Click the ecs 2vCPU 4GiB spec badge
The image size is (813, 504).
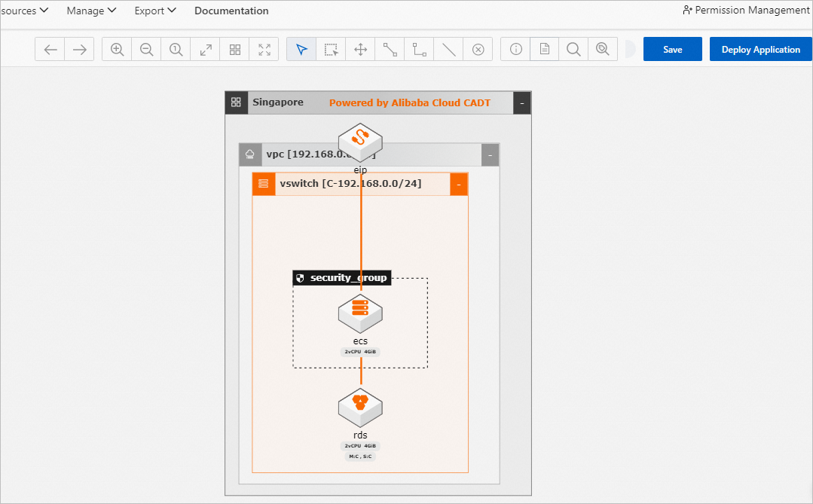pyautogui.click(x=360, y=352)
